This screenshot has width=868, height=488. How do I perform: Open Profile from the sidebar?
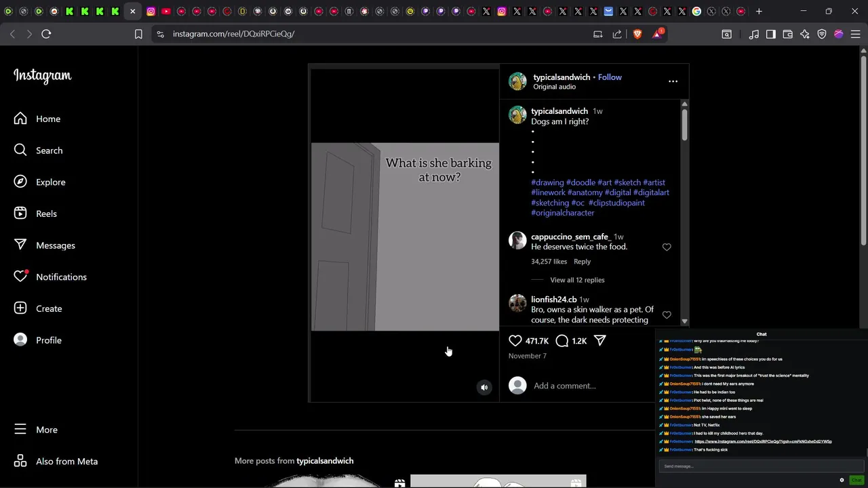tap(38, 340)
